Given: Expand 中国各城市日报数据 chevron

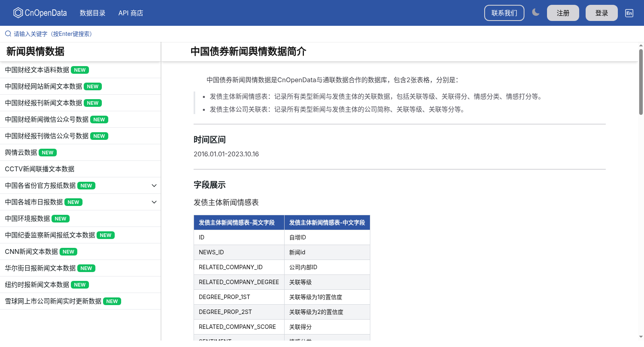Looking at the screenshot, I should (x=154, y=202).
